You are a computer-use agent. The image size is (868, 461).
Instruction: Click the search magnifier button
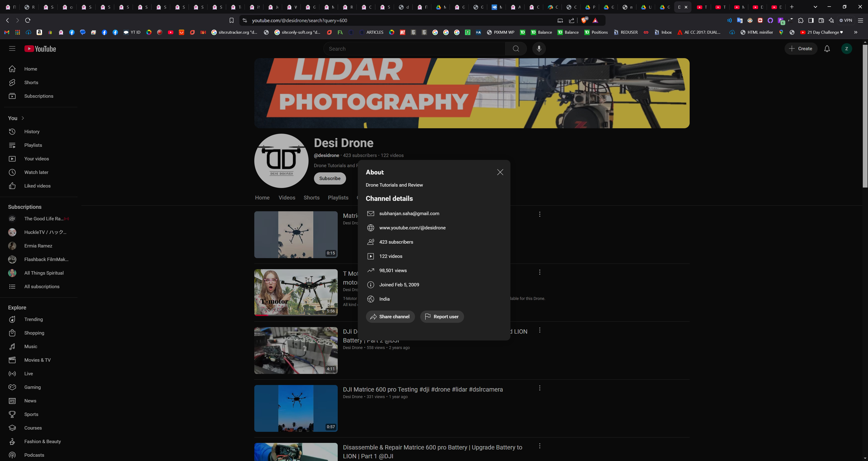(516, 49)
